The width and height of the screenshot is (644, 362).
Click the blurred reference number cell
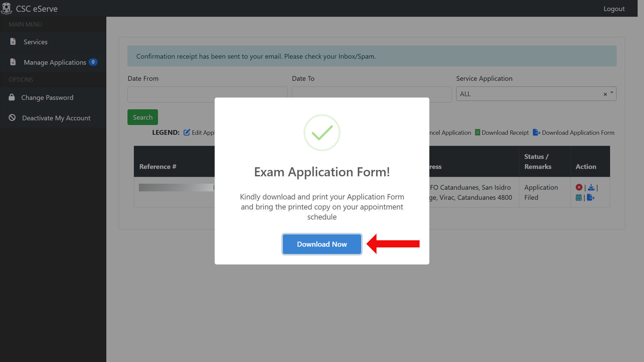click(x=177, y=187)
